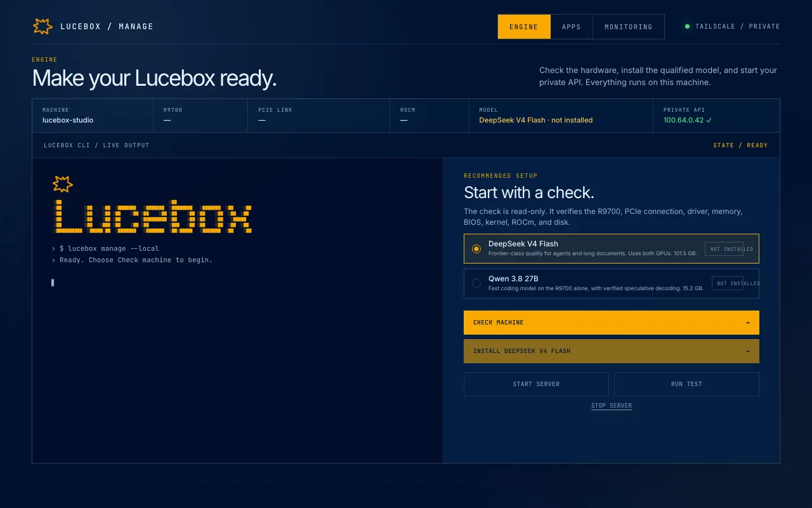Click the Lucebox ASCII art banner
Viewport: 812px width, 508px height.
coord(152,215)
